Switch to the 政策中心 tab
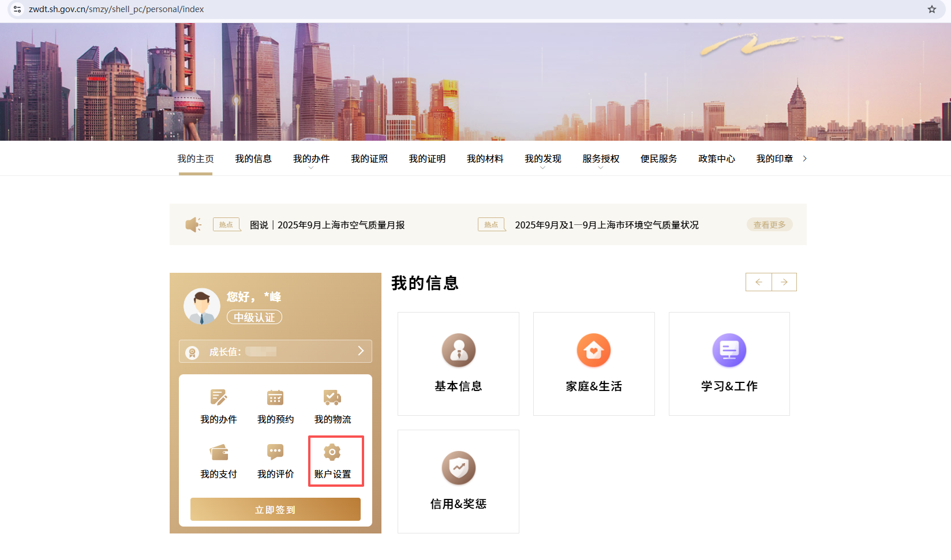Viewport: 951px width, 560px height. click(716, 159)
